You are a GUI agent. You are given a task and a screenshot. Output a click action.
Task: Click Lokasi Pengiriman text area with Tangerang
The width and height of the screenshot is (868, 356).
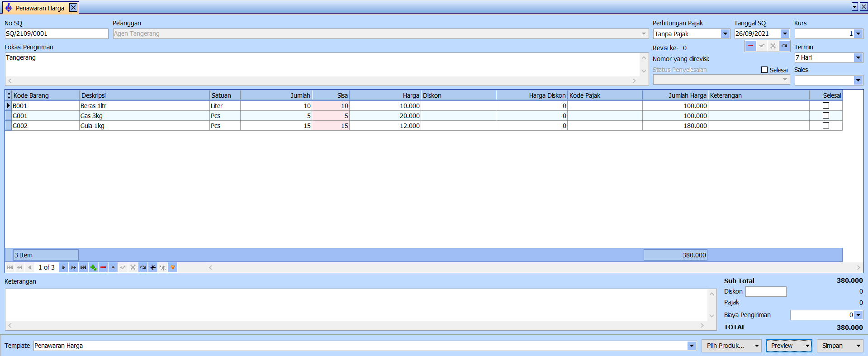pyautogui.click(x=322, y=65)
